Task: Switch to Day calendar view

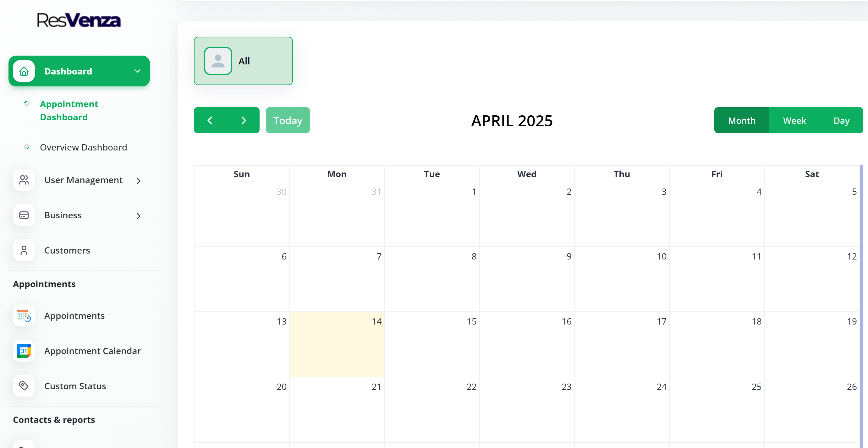Action: tap(841, 120)
